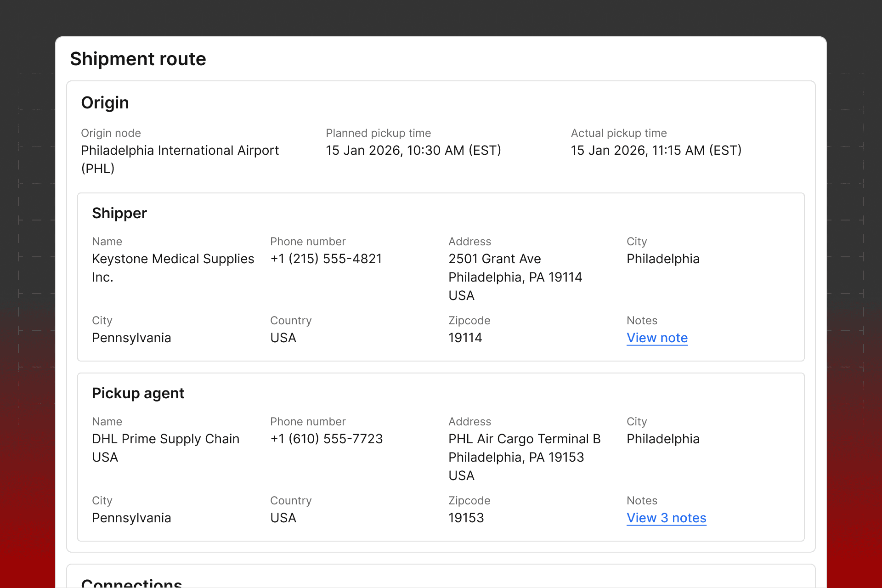Viewport: 882px width, 588px height.
Task: Select the Philadelphia International Airport origin node
Action: (180, 151)
